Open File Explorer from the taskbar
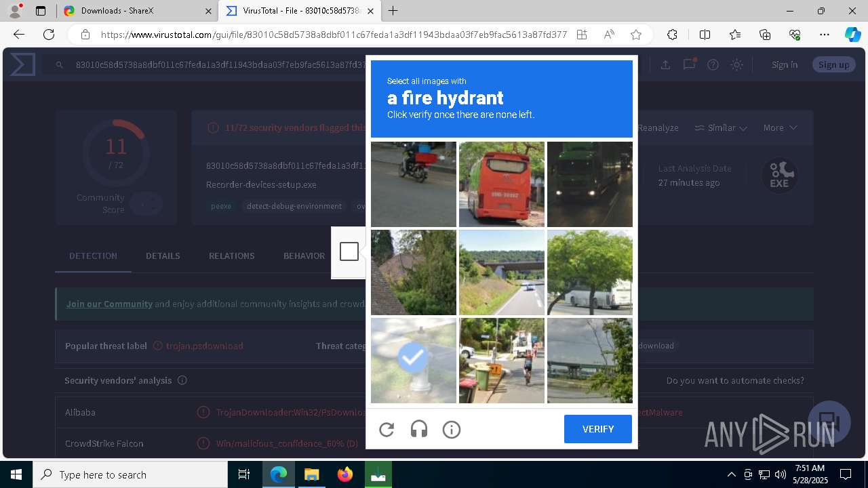868x488 pixels. (x=311, y=474)
